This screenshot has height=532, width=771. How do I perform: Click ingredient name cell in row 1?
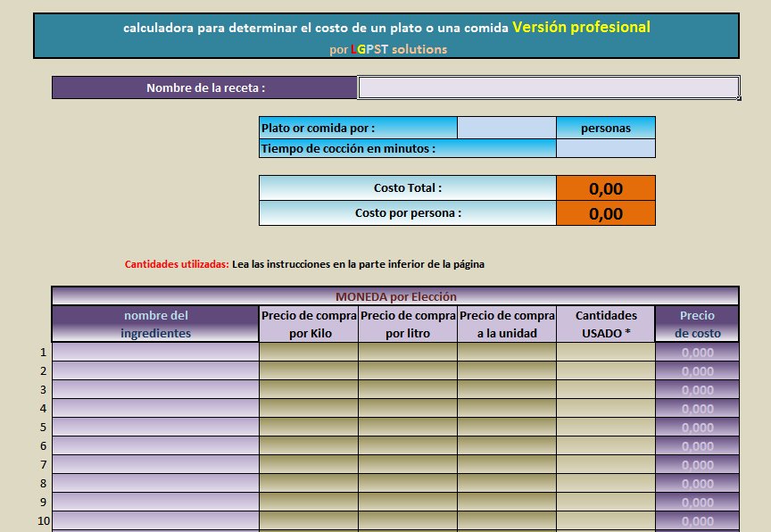pos(156,353)
